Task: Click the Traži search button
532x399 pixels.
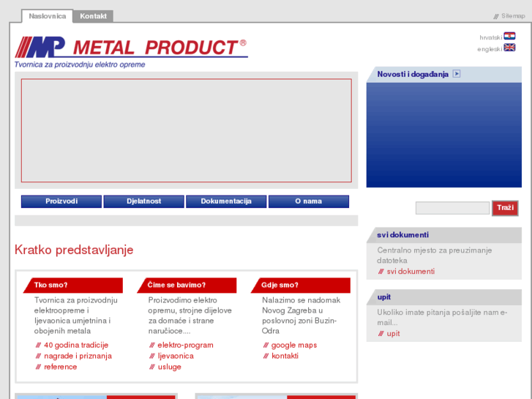Action: point(505,208)
